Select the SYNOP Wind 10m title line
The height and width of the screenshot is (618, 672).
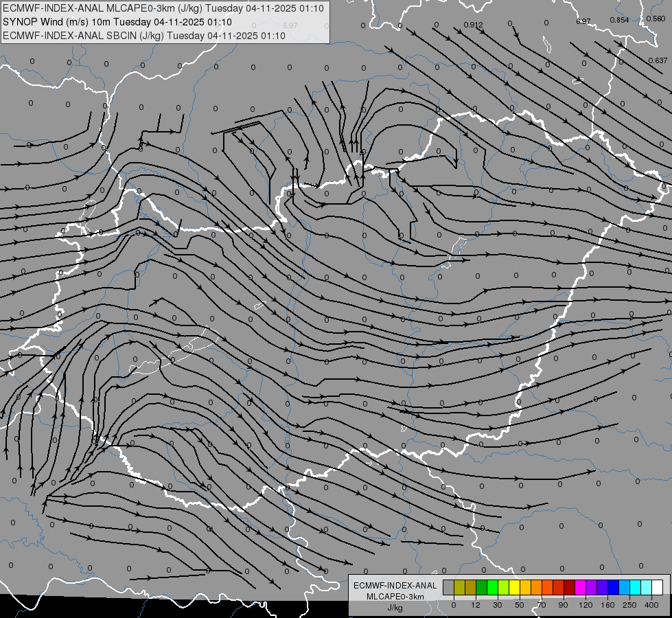tap(117, 22)
